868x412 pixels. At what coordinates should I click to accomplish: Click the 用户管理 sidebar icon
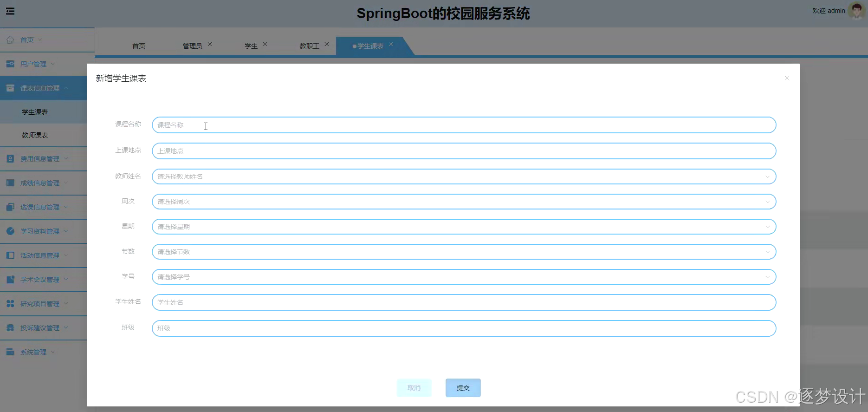(x=10, y=64)
